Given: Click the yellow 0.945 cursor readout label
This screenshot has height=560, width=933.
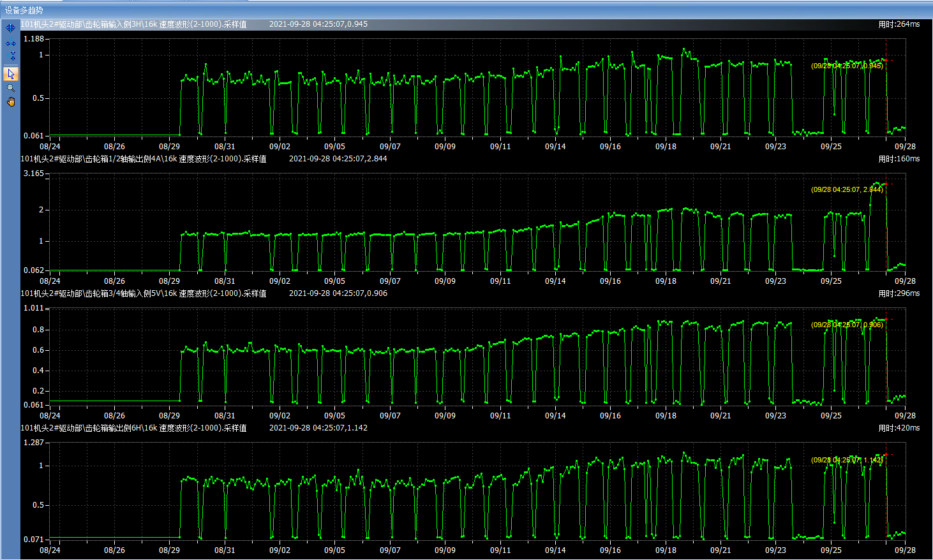Looking at the screenshot, I should coord(847,66).
